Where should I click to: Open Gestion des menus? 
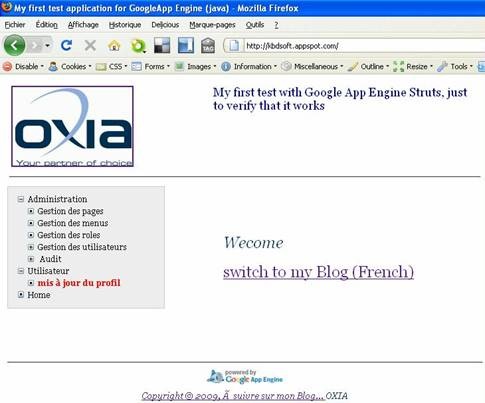pos(73,223)
